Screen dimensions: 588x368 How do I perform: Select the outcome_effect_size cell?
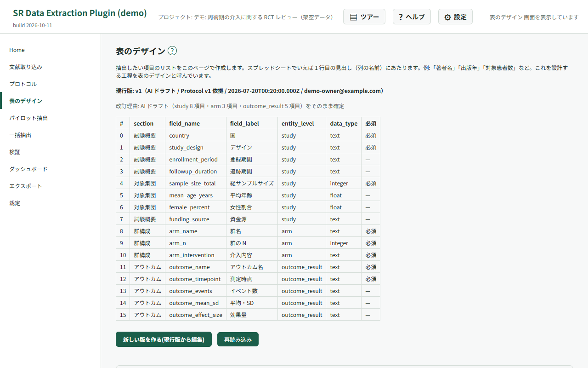pos(196,315)
